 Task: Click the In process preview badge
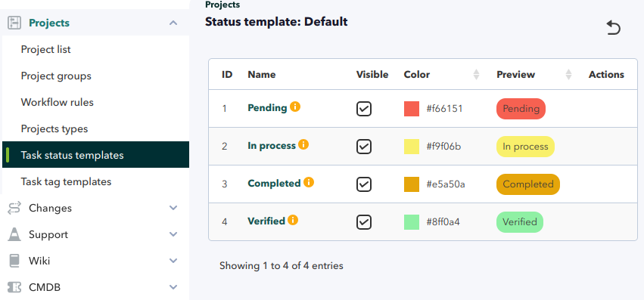coord(525,147)
